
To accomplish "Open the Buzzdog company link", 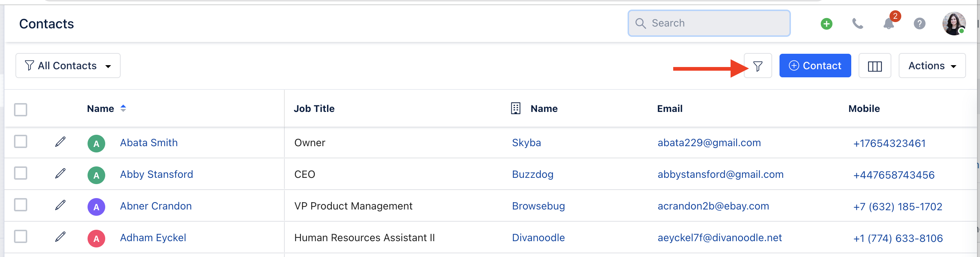I will point(532,175).
